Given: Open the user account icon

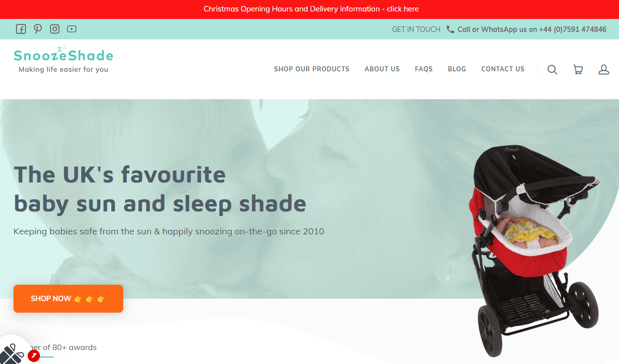Looking at the screenshot, I should (x=604, y=69).
